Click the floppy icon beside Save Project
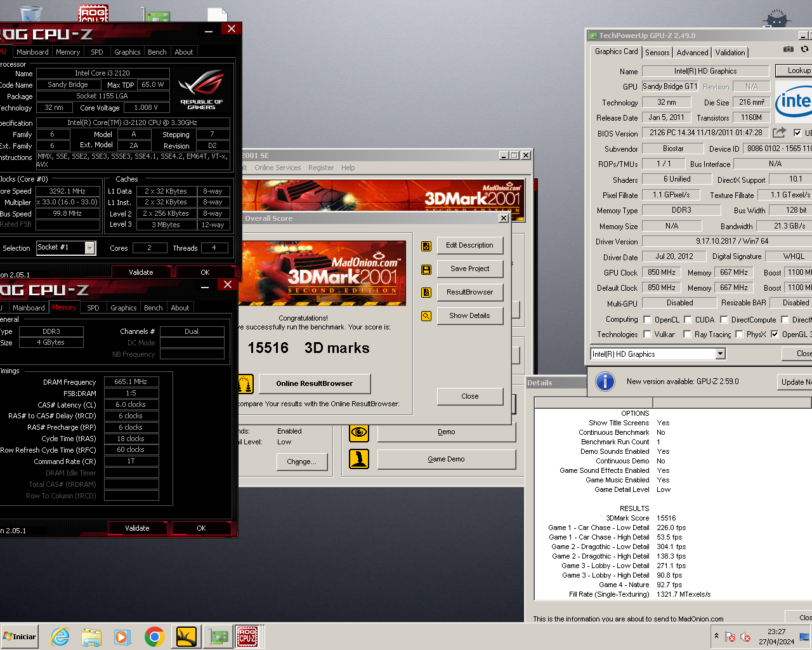 pyautogui.click(x=426, y=269)
